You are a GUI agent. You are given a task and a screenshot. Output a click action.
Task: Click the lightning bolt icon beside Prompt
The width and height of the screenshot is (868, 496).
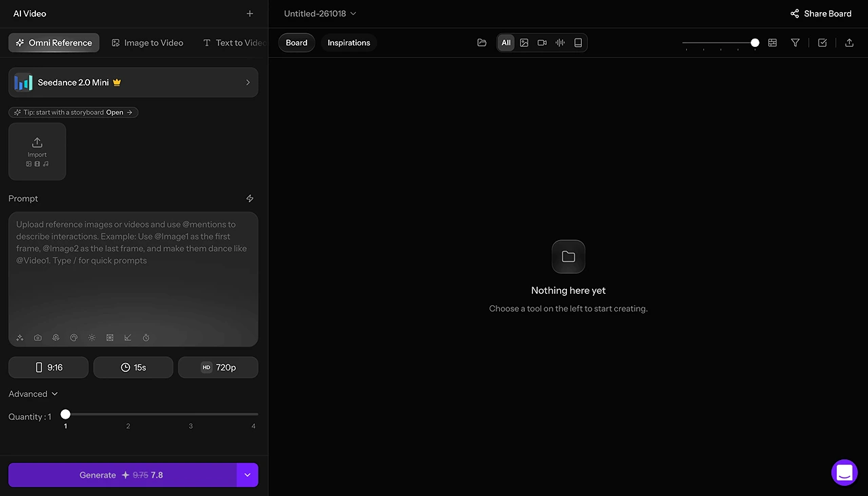click(250, 199)
